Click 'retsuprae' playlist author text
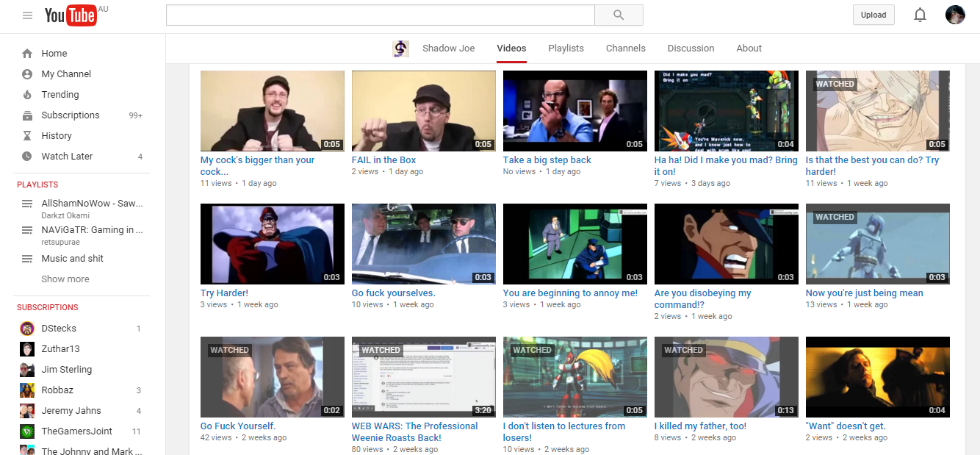The width and height of the screenshot is (980, 455). click(60, 242)
